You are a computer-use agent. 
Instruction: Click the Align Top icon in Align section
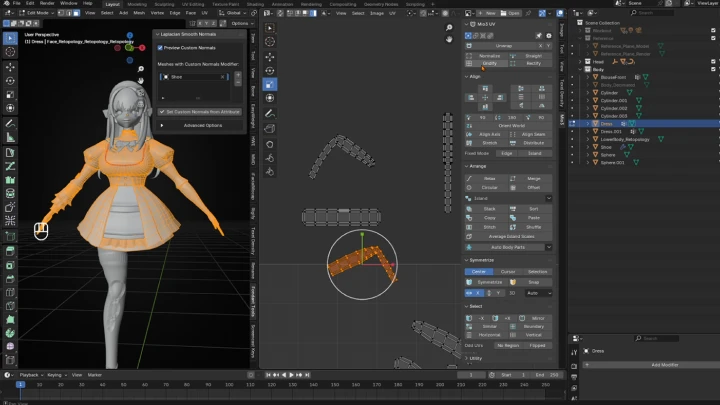tap(485, 89)
